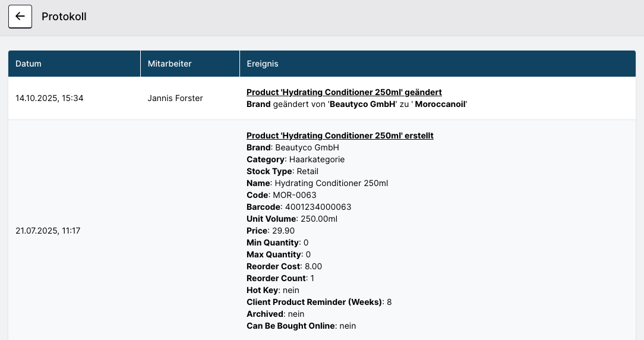The image size is (644, 340).
Task: Open the 'Hydrating Conditioner 250ml' erstellt entry
Action: [340, 136]
